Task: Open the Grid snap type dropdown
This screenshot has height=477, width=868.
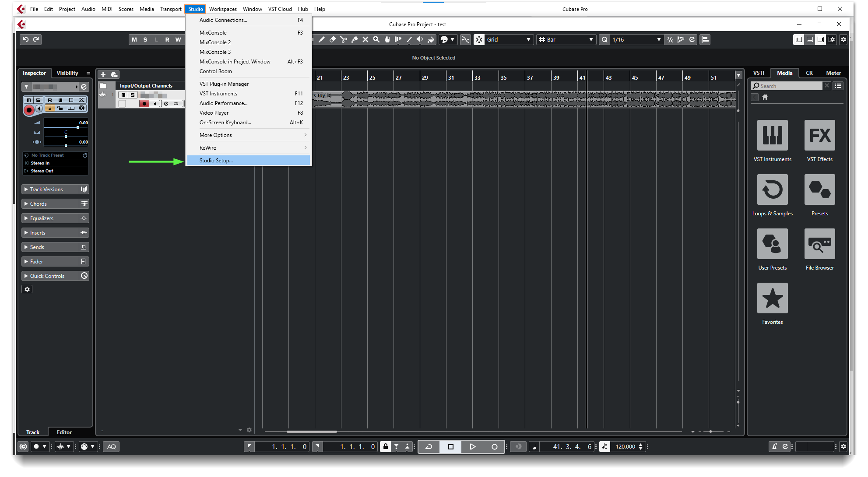Action: coord(510,40)
